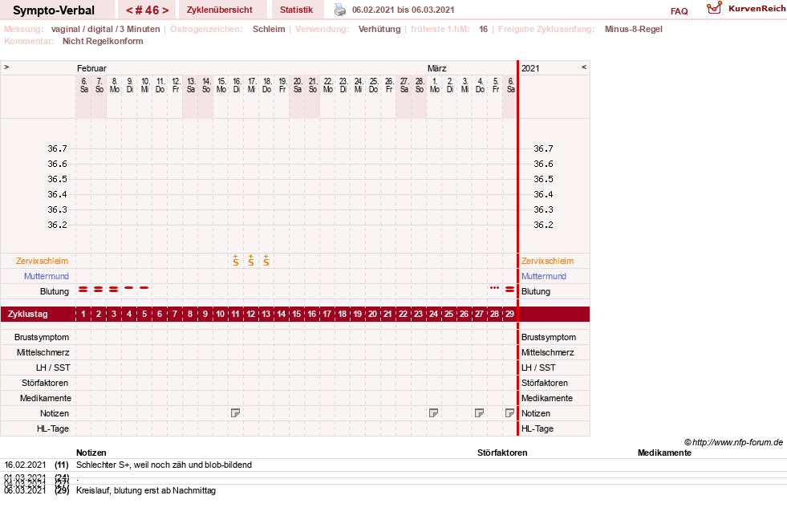Click the left Blutung row label
The width and height of the screenshot is (787, 532).
[55, 291]
